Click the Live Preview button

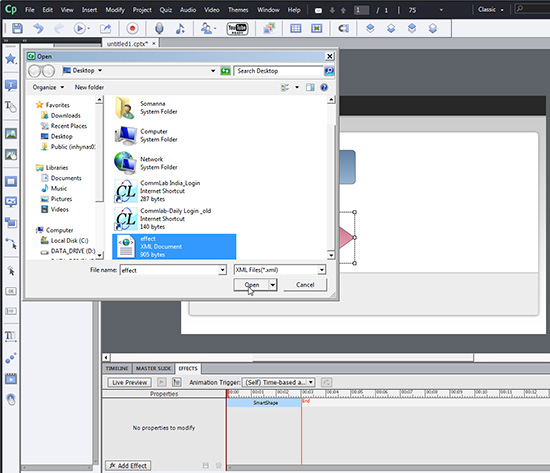point(129,382)
